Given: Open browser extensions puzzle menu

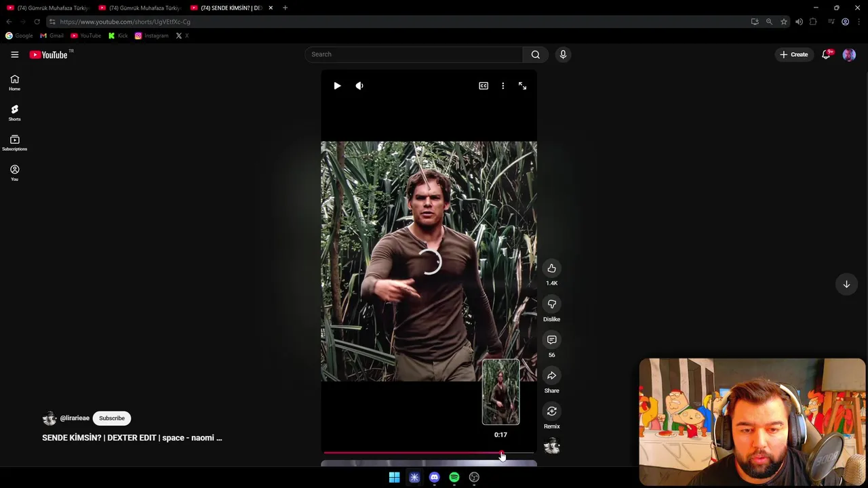Looking at the screenshot, I should 813,22.
